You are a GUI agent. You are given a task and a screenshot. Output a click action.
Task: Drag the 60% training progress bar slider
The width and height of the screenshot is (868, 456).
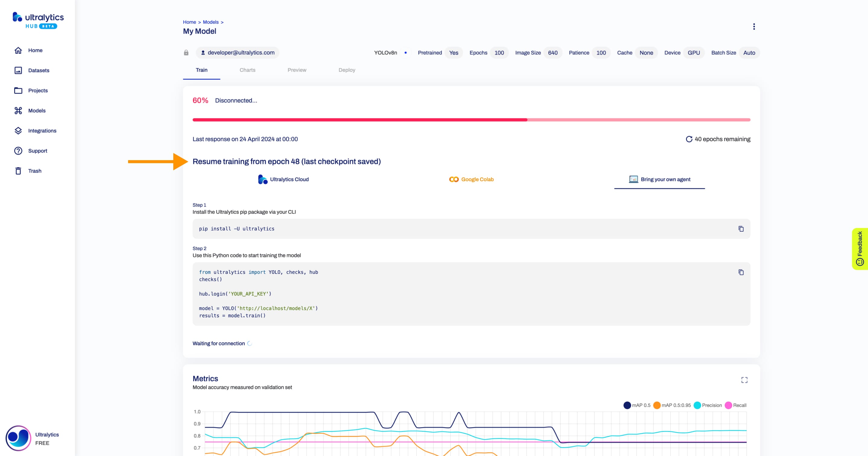[527, 119]
